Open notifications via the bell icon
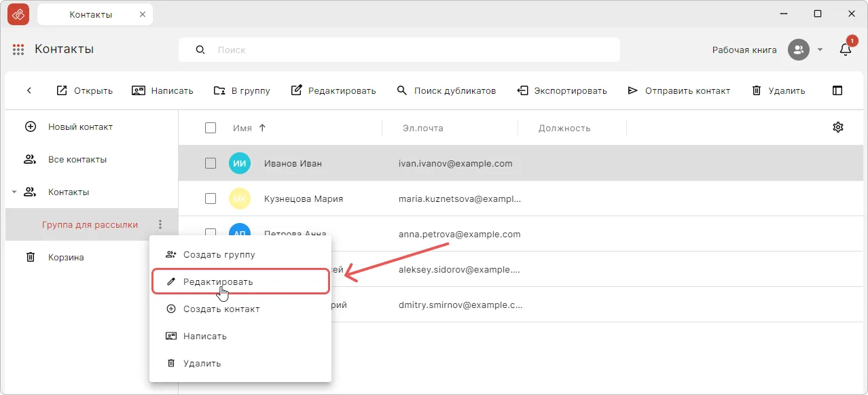This screenshot has width=868, height=395. click(x=844, y=49)
